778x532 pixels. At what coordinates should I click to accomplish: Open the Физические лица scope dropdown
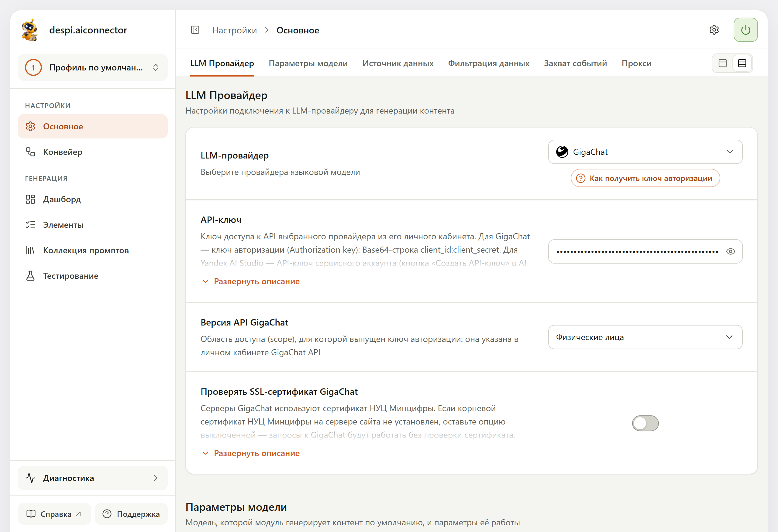click(x=645, y=337)
